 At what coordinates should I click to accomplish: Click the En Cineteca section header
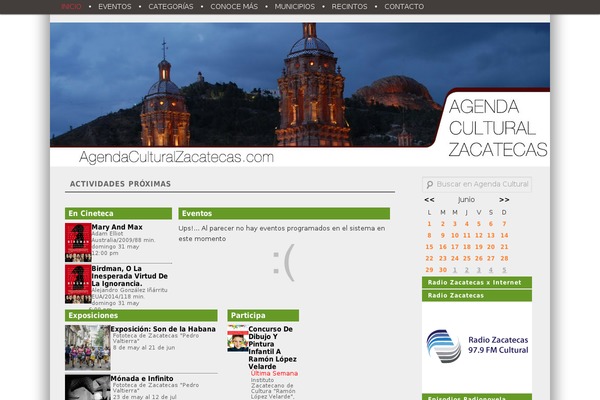[118, 214]
